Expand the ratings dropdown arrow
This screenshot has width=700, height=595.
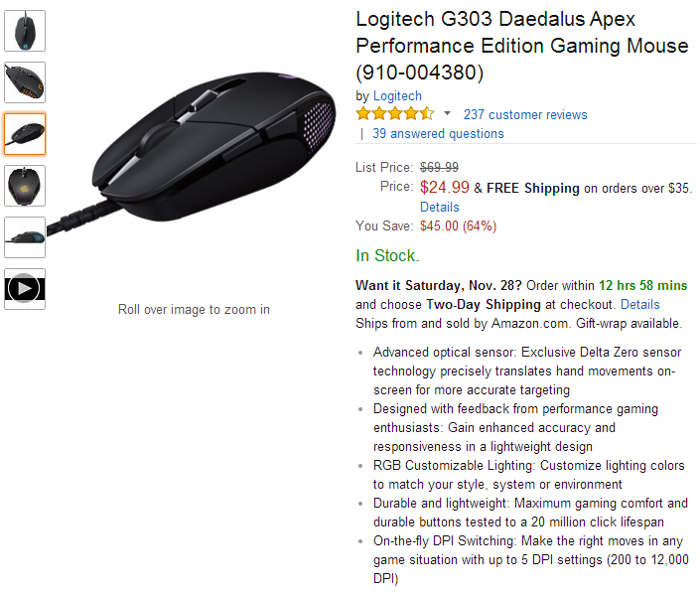[x=447, y=114]
